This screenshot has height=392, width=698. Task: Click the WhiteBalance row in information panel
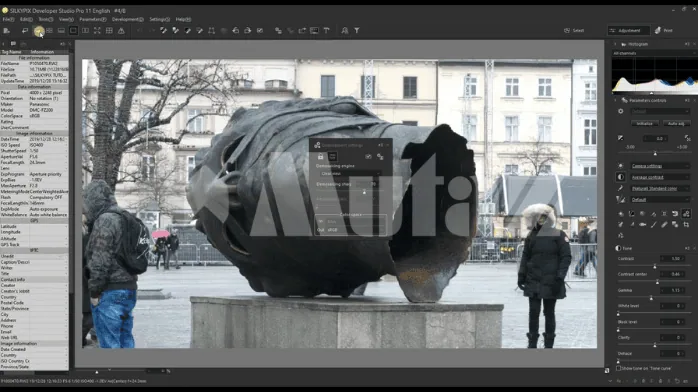34,214
